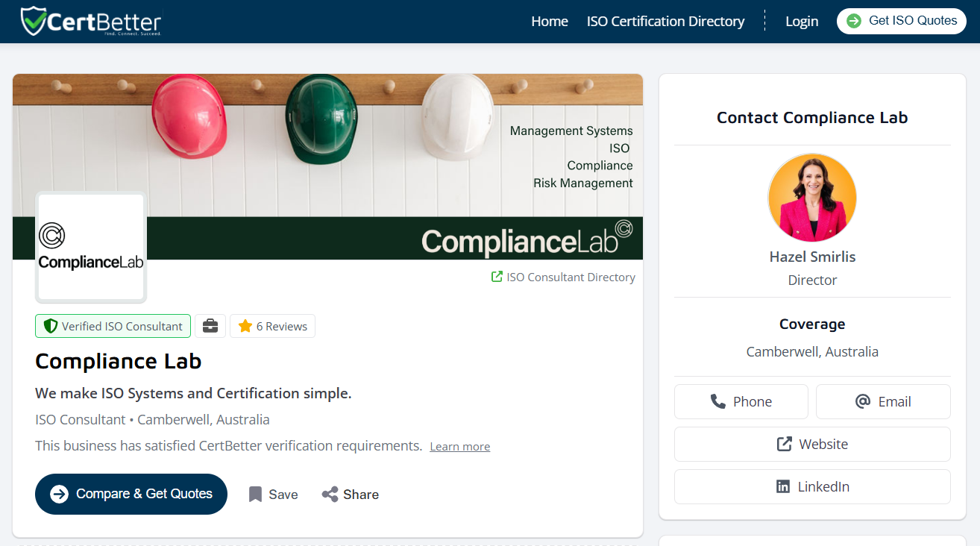This screenshot has width=980, height=546.
Task: Click the orange star icon beside reviews
Action: coord(245,326)
